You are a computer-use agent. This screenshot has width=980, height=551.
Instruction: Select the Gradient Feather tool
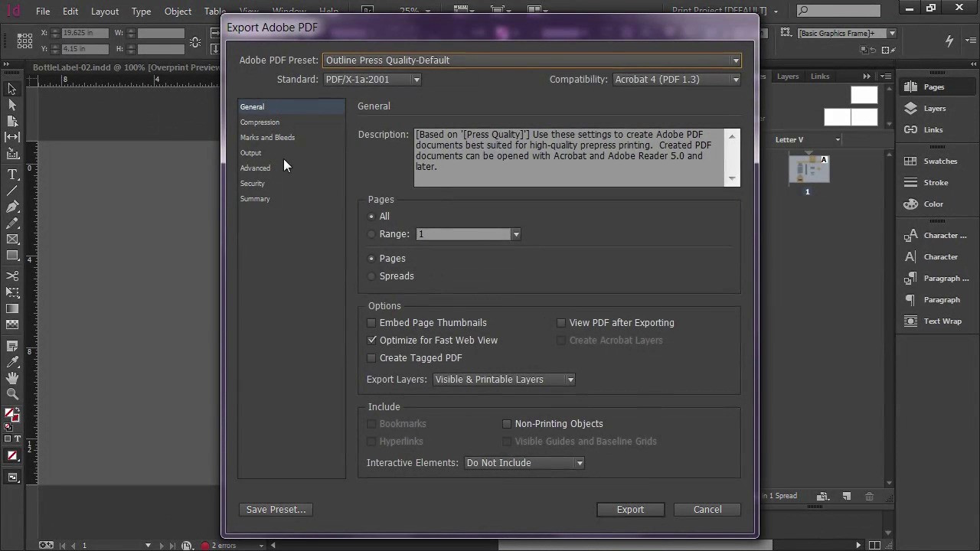[x=12, y=324]
